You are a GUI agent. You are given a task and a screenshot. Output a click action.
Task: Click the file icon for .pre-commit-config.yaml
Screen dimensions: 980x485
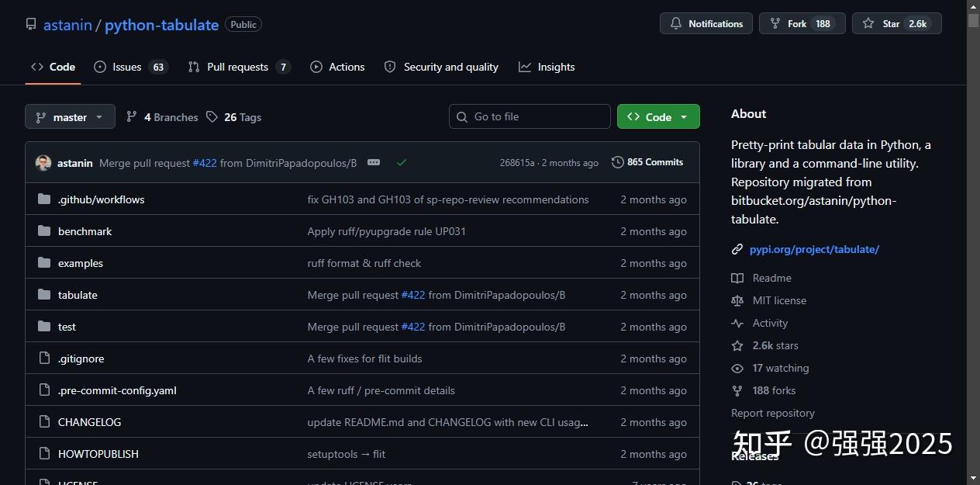click(44, 390)
